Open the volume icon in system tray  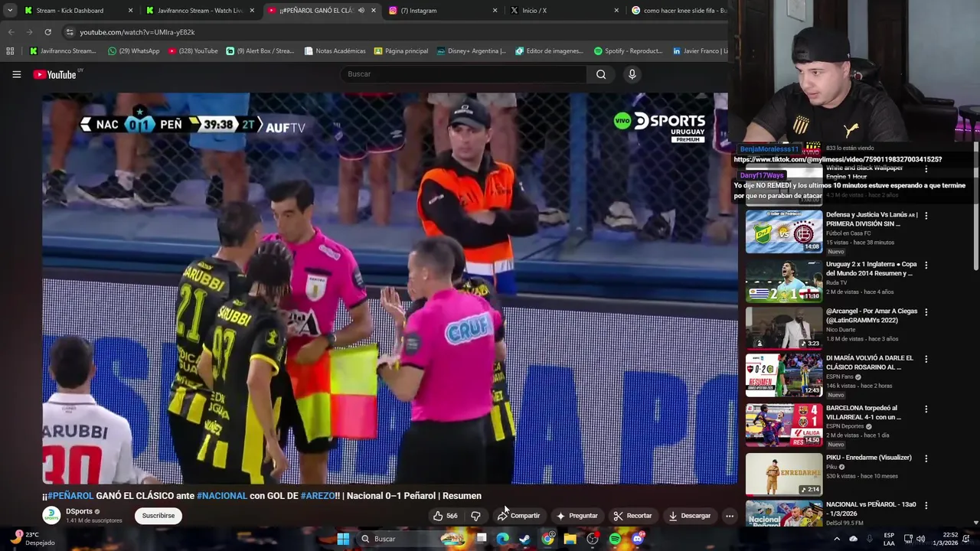click(920, 539)
